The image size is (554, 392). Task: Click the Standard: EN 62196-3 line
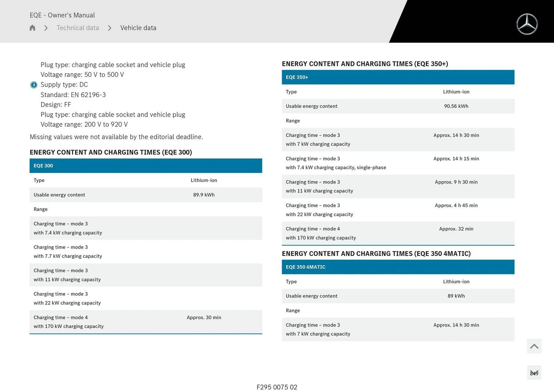pyautogui.click(x=73, y=95)
